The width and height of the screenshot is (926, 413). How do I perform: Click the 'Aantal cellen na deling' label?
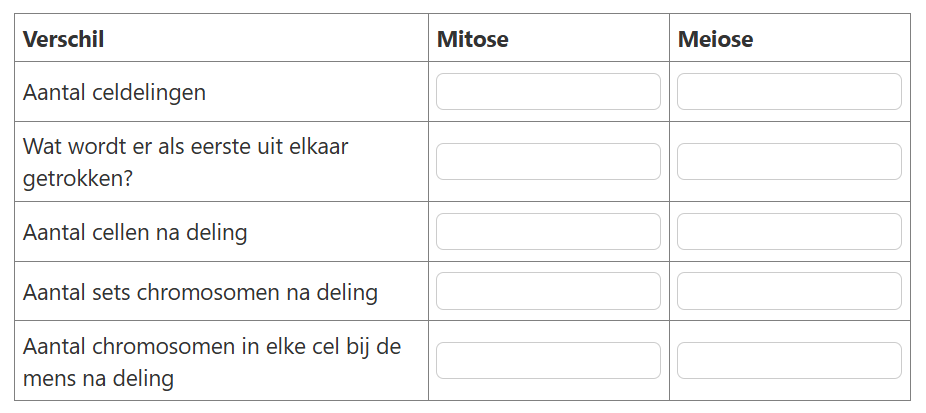[x=135, y=233]
